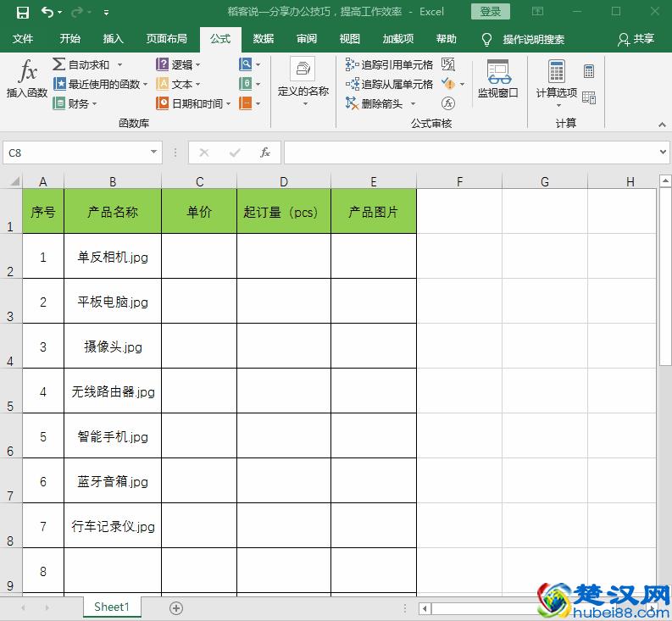
Task: Switch to the 审阅 tab
Action: coord(307,39)
